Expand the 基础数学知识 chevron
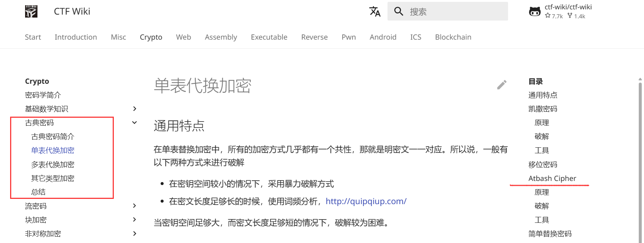Image resolution: width=644 pixels, height=243 pixels. click(x=135, y=109)
